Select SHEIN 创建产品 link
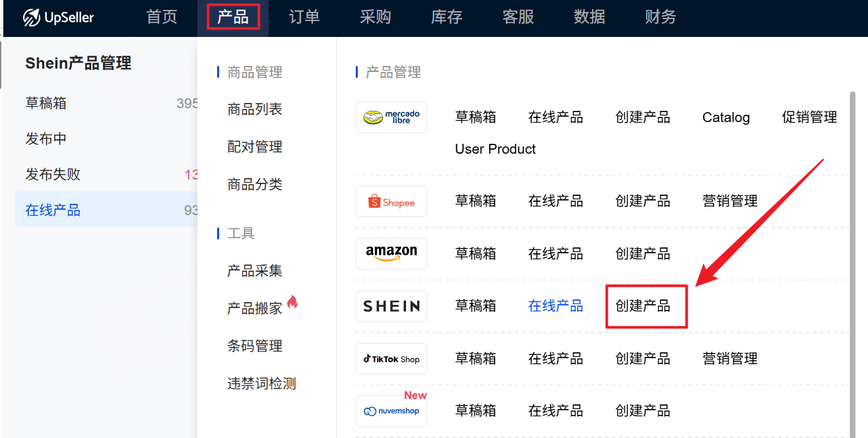Image resolution: width=868 pixels, height=438 pixels. click(642, 306)
